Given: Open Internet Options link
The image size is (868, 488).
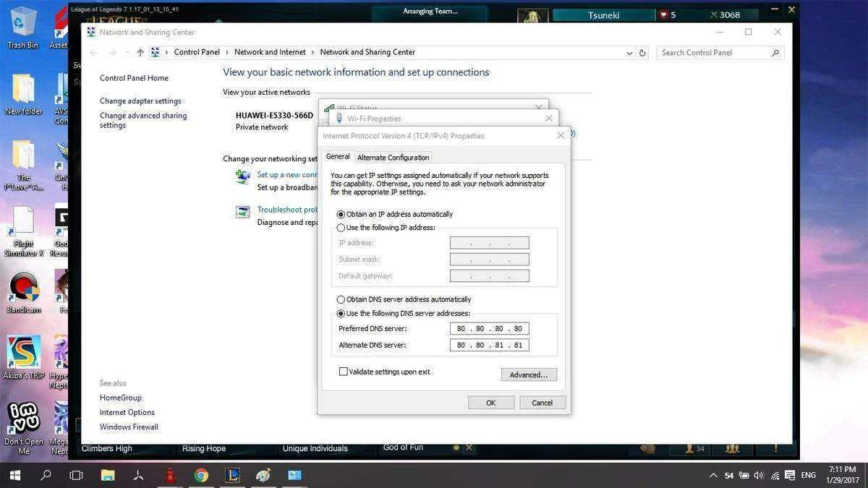Looking at the screenshot, I should point(127,412).
